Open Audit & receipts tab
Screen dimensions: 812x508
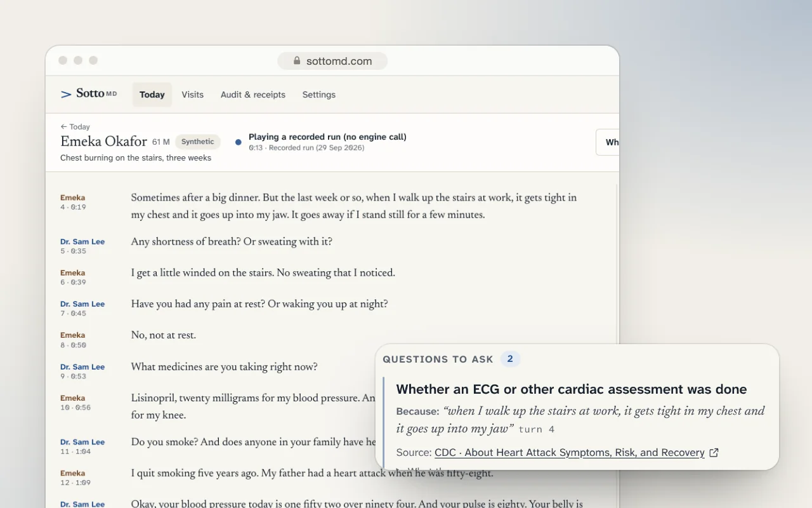point(253,95)
